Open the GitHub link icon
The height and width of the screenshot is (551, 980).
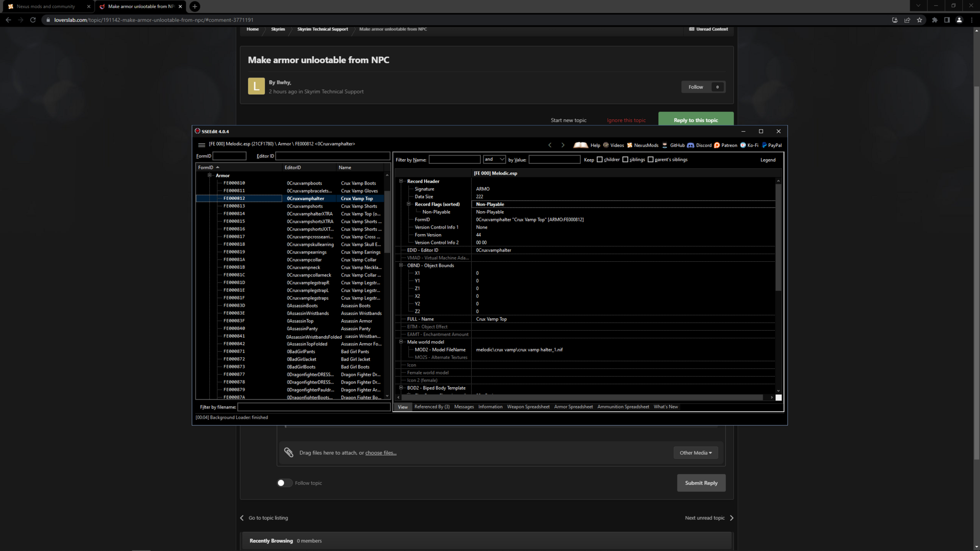(665, 145)
